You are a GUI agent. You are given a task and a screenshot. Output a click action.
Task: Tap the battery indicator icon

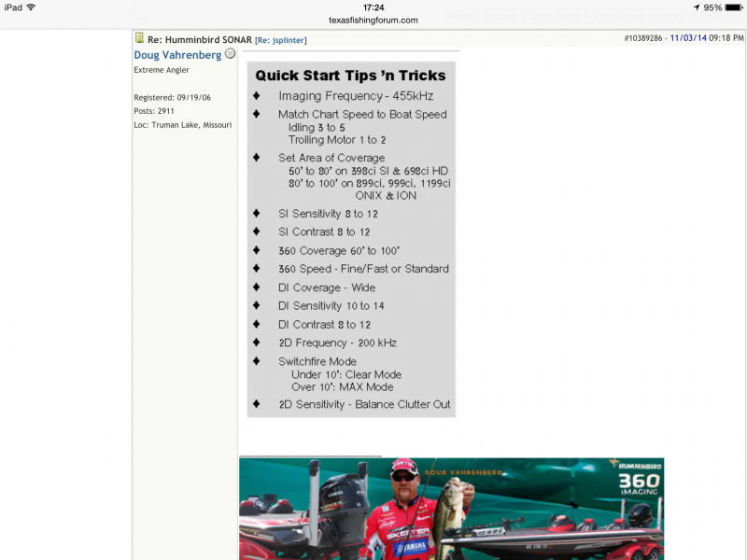pos(734,7)
